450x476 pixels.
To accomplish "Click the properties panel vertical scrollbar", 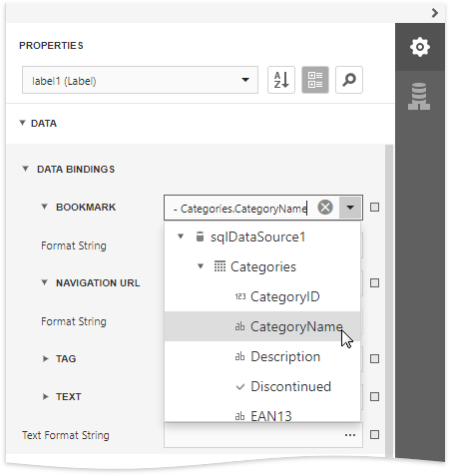I will tap(389, 299).
